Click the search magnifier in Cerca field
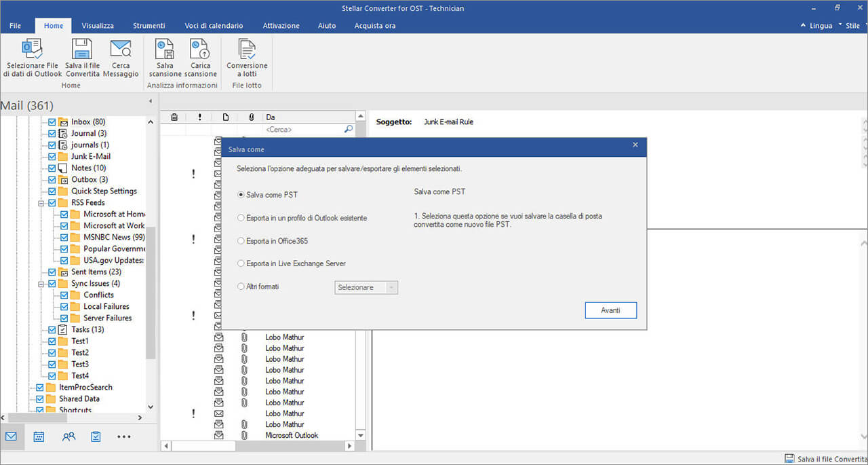The image size is (868, 465). [349, 129]
